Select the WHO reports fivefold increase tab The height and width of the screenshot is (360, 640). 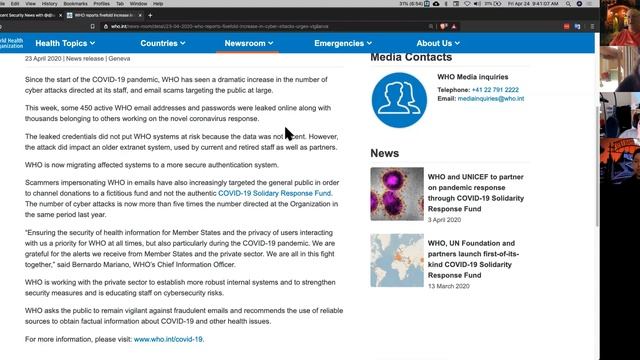point(104,15)
